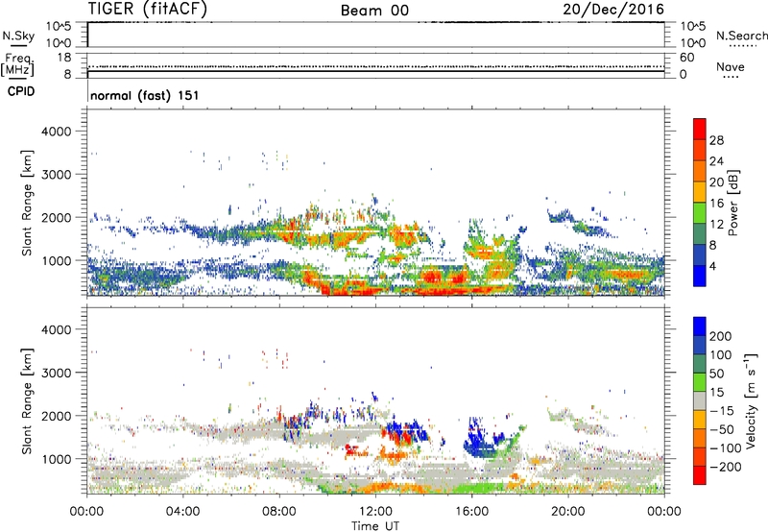Click the 'Power [dB]' colorbar title
Screen dimensions: 768x532
[x=733, y=203]
